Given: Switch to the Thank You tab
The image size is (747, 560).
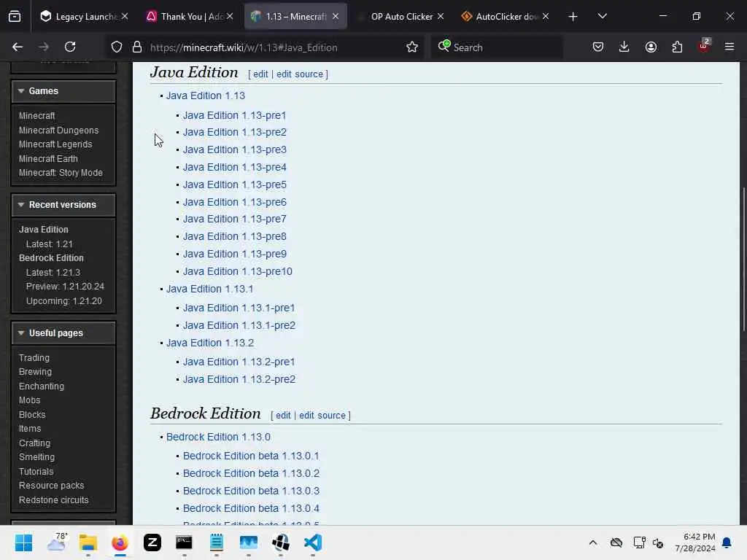Looking at the screenshot, I should click(190, 16).
